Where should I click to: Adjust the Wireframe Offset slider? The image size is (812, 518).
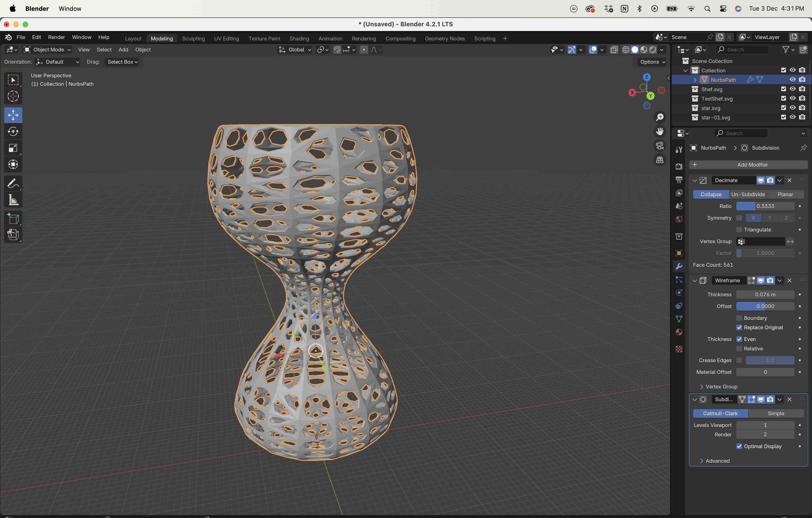[765, 306]
